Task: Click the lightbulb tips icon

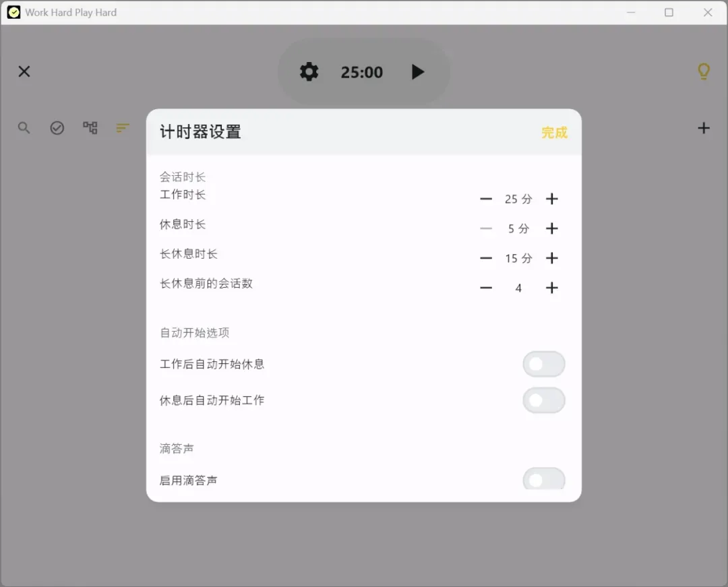Action: click(703, 71)
